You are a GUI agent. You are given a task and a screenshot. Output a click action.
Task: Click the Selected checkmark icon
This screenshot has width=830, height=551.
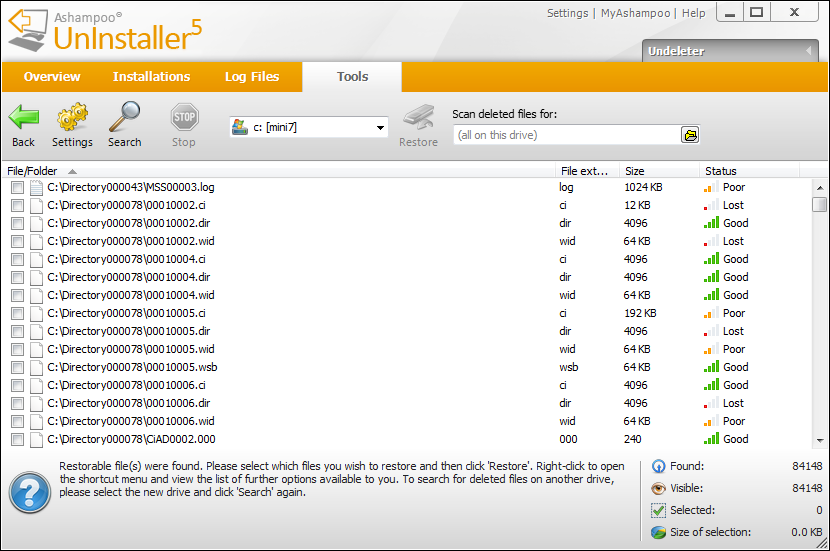pyautogui.click(x=658, y=510)
